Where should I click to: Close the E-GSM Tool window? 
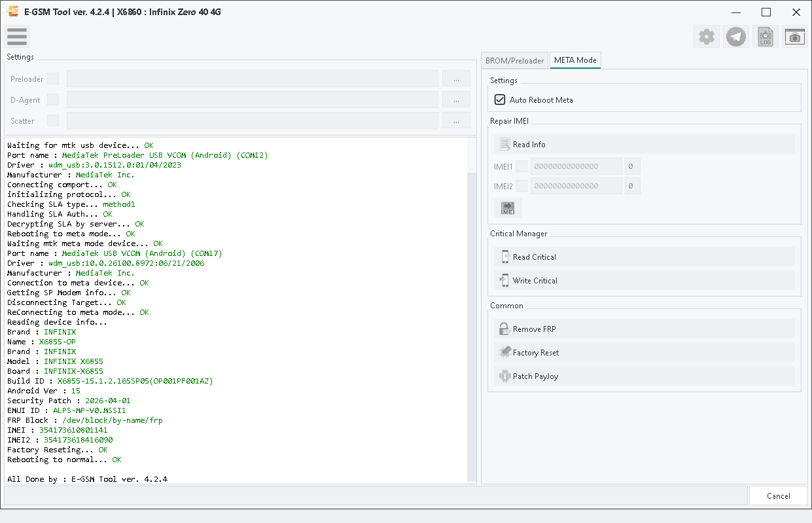click(796, 12)
